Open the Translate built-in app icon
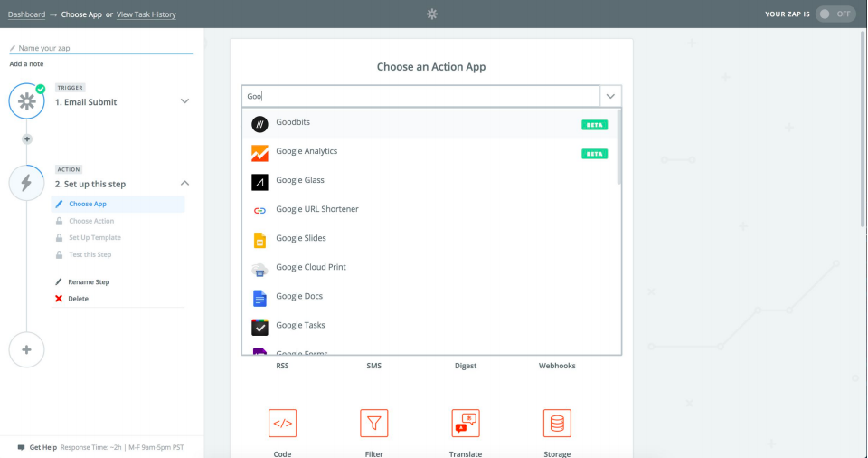The image size is (868, 458). point(466,423)
